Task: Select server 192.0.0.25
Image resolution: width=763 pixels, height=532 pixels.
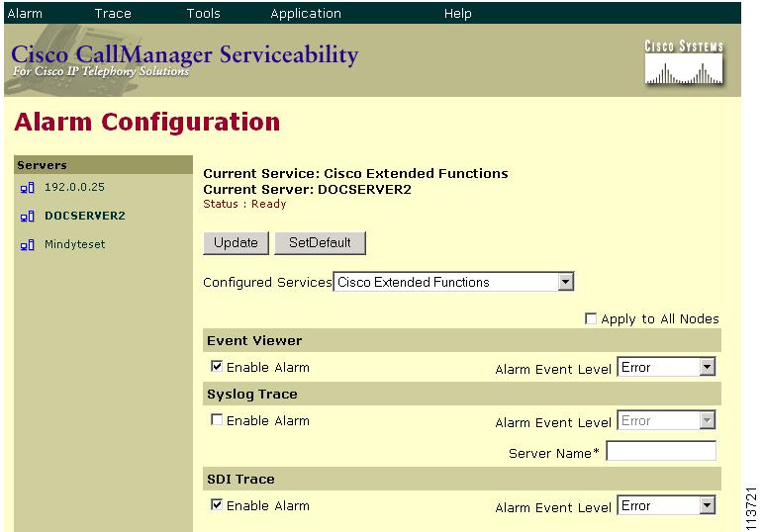Action: click(x=74, y=187)
